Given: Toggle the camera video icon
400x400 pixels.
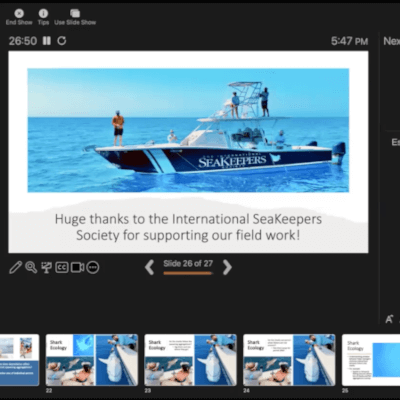Looking at the screenshot, I should 77,267.
